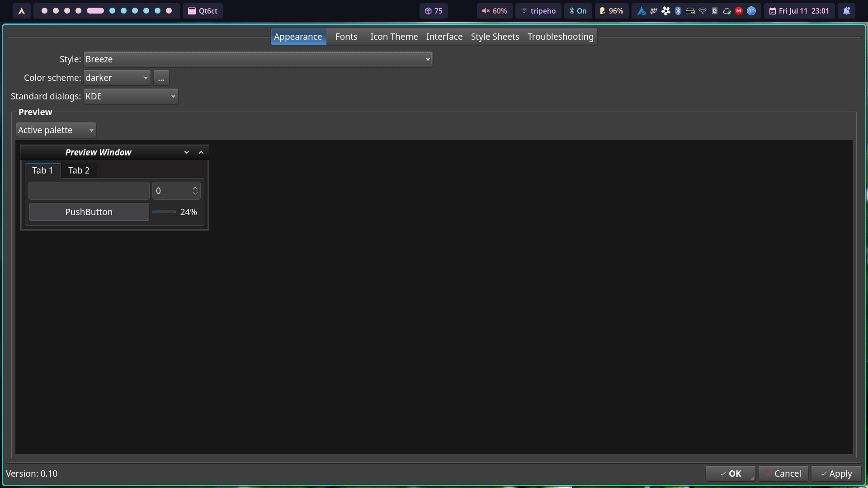Open the Color scheme darker dropdown
This screenshot has height=488, width=868.
pos(117,78)
